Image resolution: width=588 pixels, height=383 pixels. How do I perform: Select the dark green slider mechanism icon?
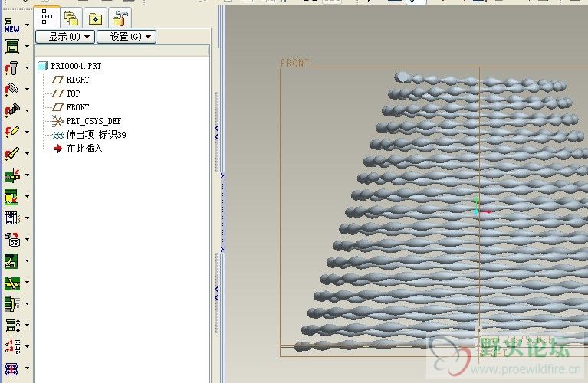click(11, 260)
